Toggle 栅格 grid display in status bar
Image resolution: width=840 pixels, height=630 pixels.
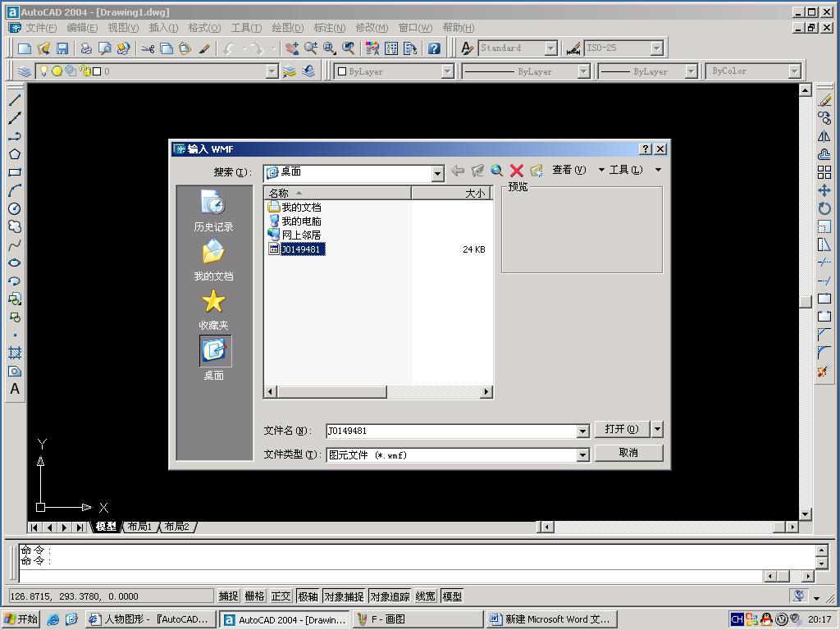pyautogui.click(x=254, y=596)
